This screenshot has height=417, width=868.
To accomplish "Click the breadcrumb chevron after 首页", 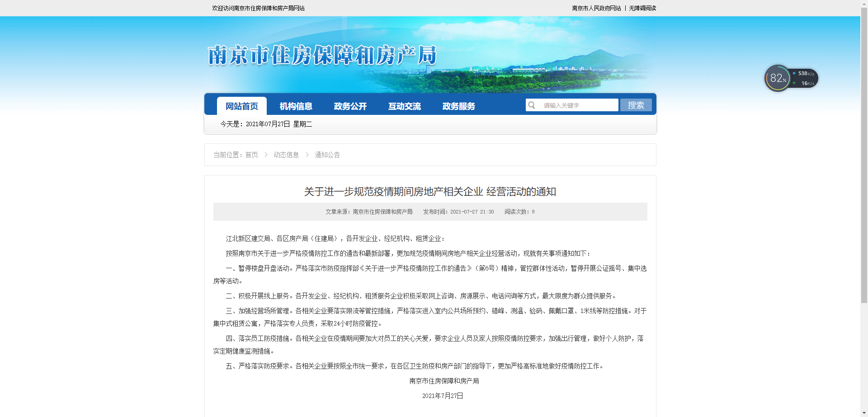I will (x=266, y=155).
